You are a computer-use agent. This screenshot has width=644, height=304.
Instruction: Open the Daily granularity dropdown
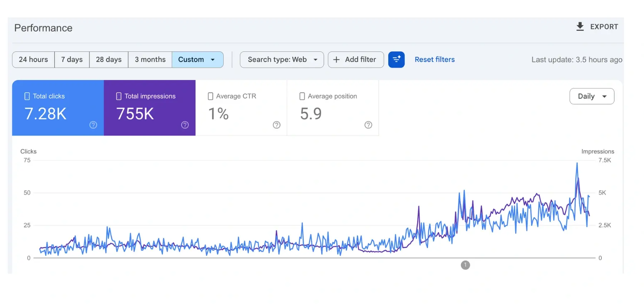[x=592, y=96]
